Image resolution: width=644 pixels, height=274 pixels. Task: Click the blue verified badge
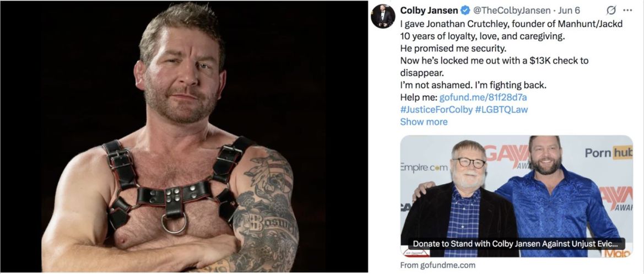tap(465, 10)
